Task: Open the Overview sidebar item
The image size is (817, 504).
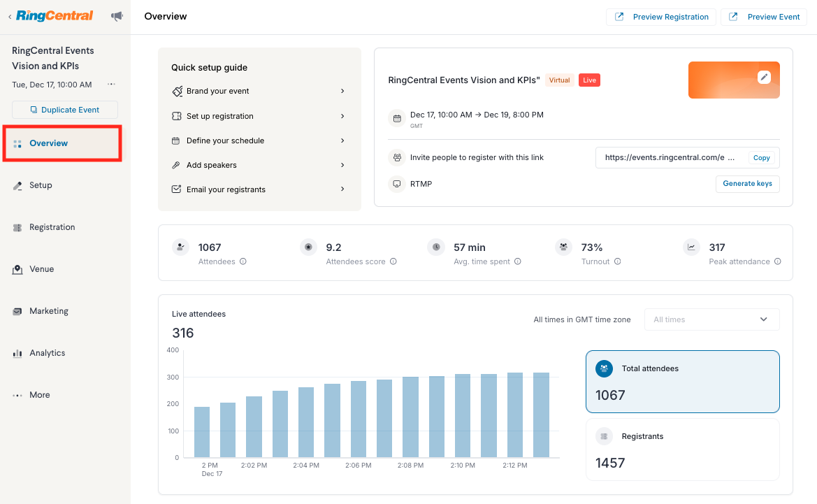Action: (x=62, y=143)
